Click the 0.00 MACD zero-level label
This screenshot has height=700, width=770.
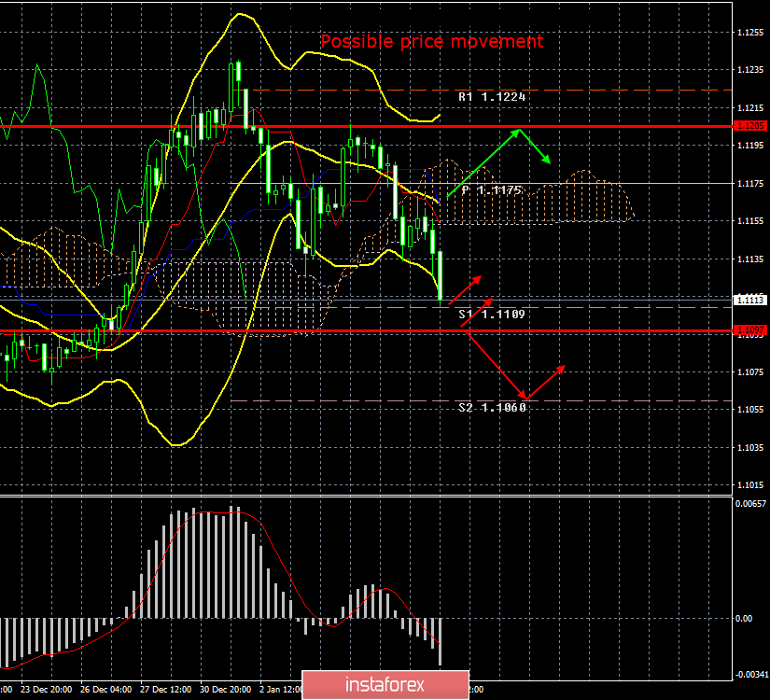(744, 618)
